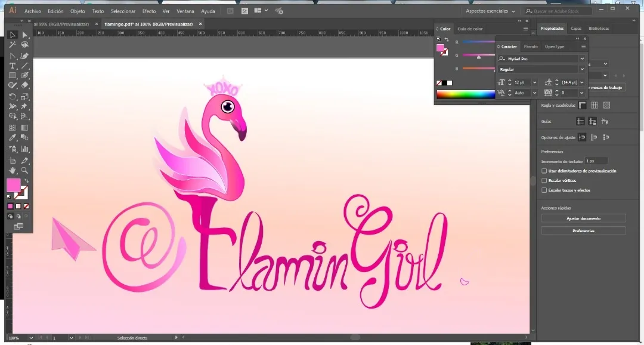Select the Direct Selection (white arrow) tool

24,35
